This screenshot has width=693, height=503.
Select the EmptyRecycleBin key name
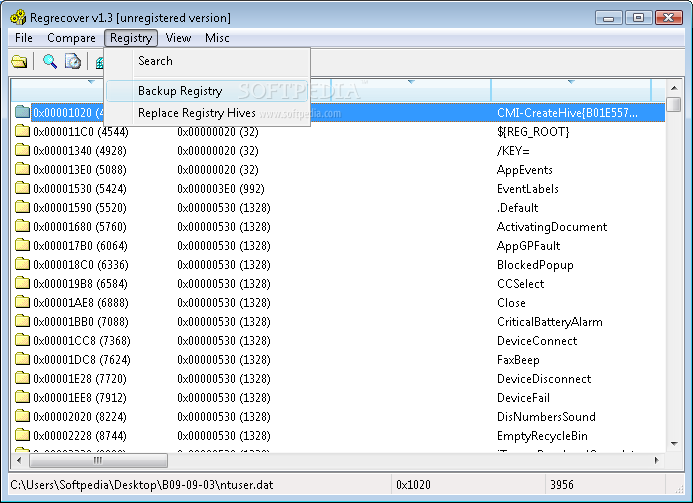542,436
